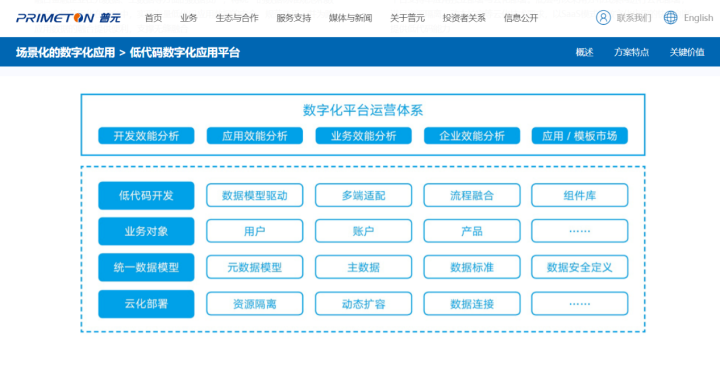This screenshot has height=385, width=720.
Task: Click the 统一数据模型 label
Action: tap(146, 267)
